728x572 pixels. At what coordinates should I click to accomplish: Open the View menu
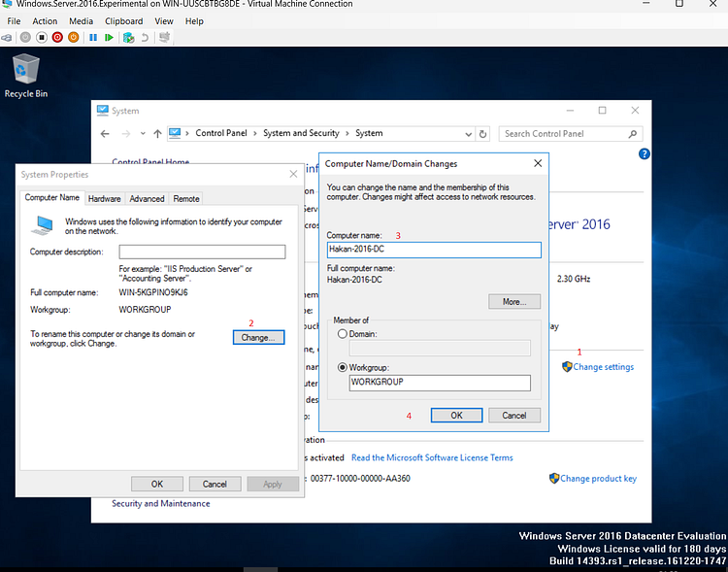[164, 21]
